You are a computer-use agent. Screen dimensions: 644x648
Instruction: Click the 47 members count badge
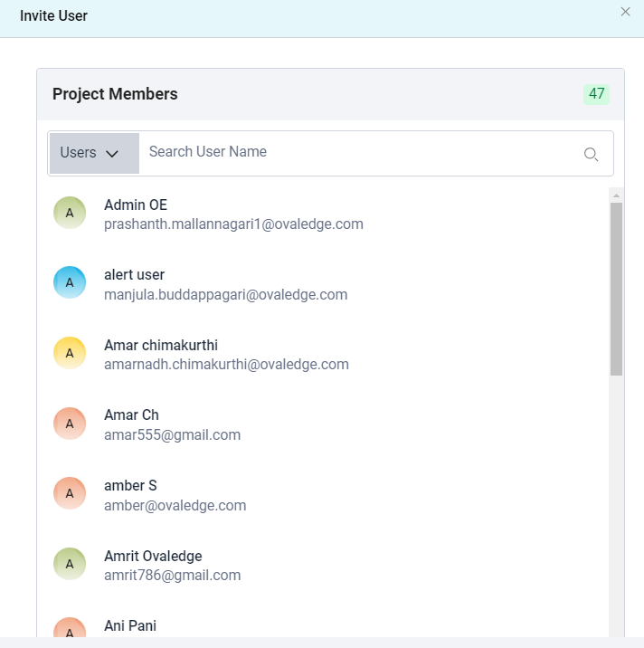(596, 94)
